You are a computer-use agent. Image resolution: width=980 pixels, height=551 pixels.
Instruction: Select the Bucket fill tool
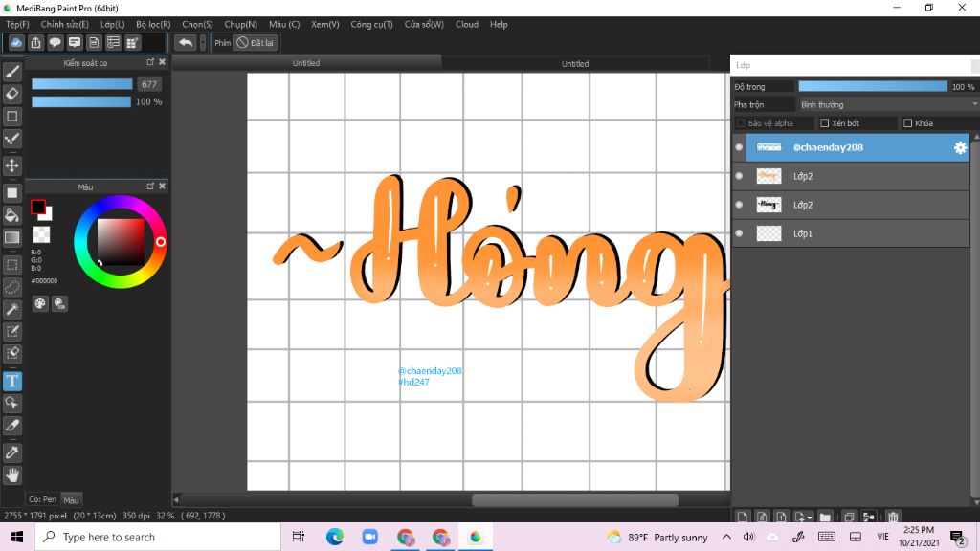coord(11,215)
